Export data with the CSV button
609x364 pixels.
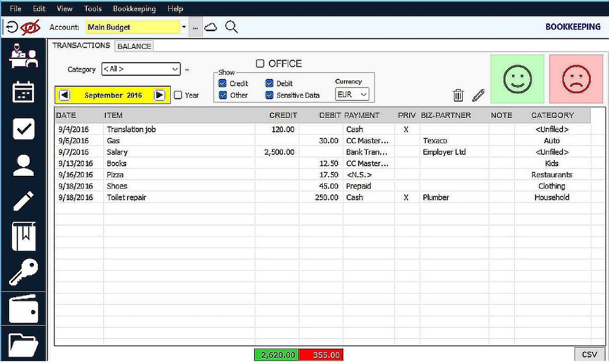coord(589,354)
